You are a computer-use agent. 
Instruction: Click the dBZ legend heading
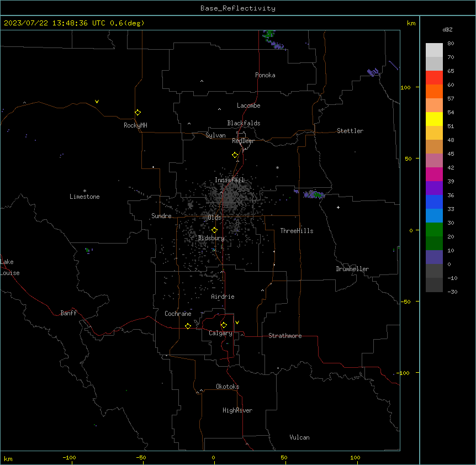447,29
